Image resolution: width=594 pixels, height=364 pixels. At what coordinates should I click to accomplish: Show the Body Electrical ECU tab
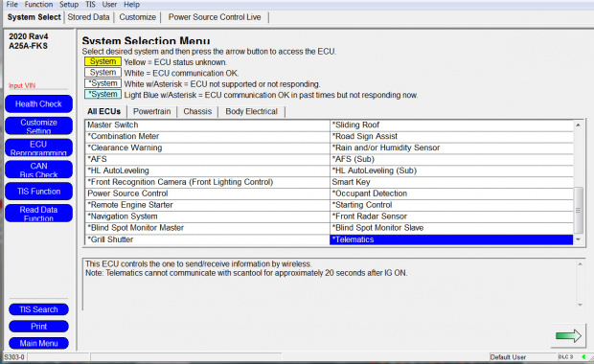click(252, 112)
